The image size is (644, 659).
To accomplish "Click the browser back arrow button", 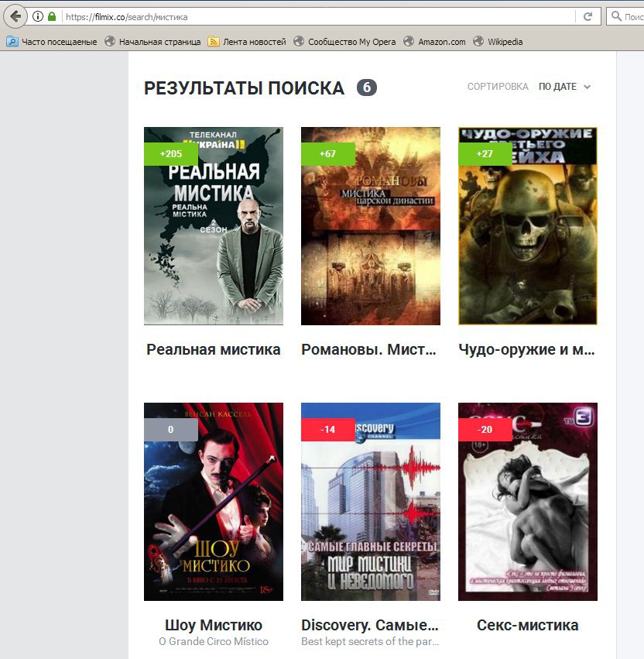I will [x=15, y=17].
